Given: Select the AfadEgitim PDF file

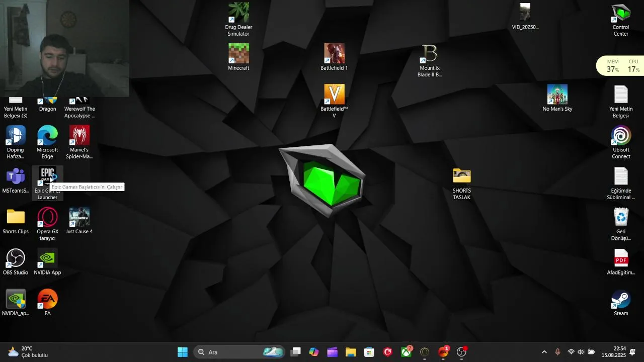Looking at the screenshot, I should point(621,262).
